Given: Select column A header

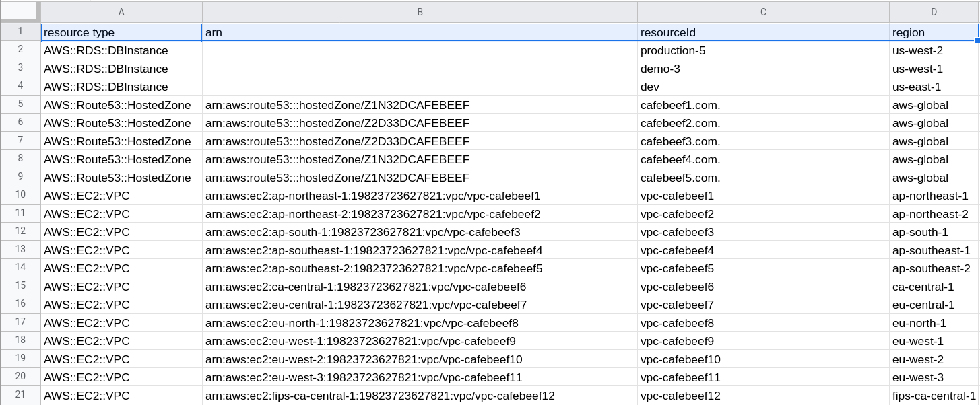Looking at the screenshot, I should (121, 12).
